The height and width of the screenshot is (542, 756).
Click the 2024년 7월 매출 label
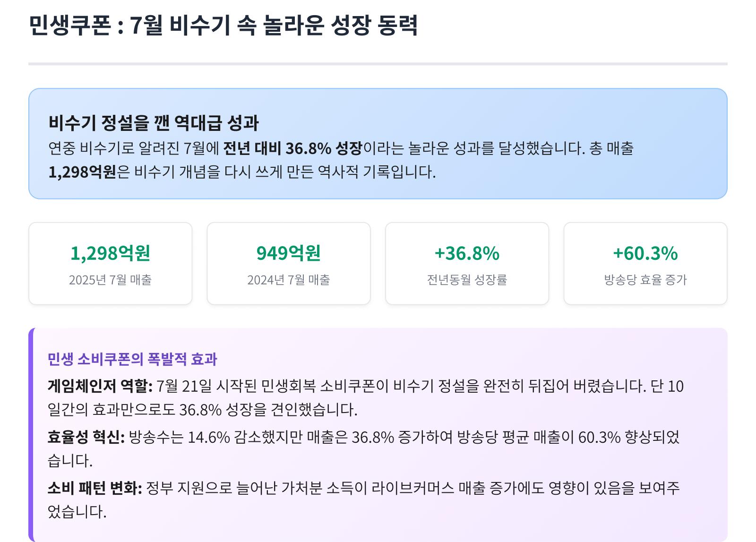click(x=289, y=280)
